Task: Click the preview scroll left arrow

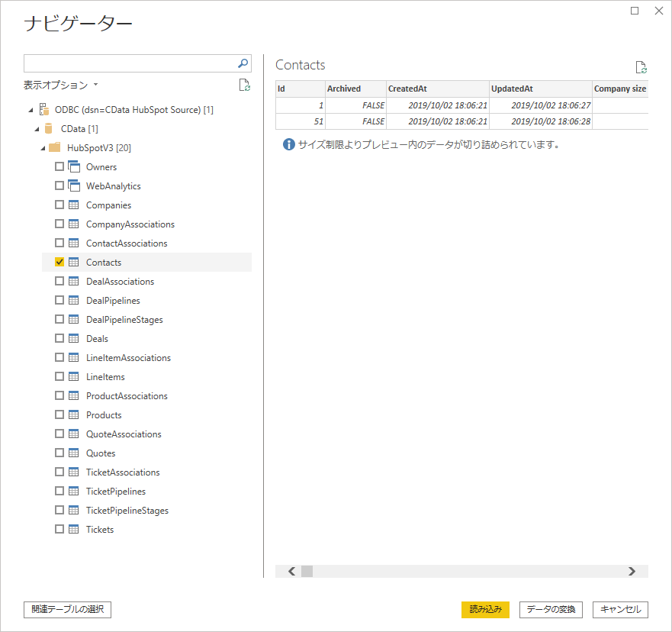Action: click(292, 571)
